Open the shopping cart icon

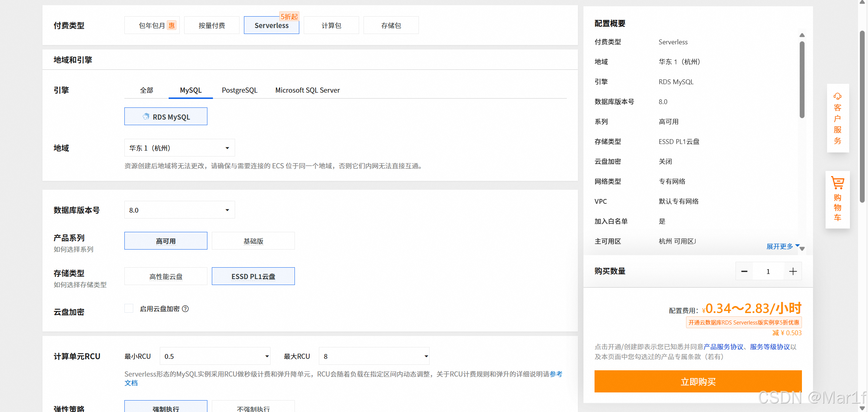[x=837, y=183]
